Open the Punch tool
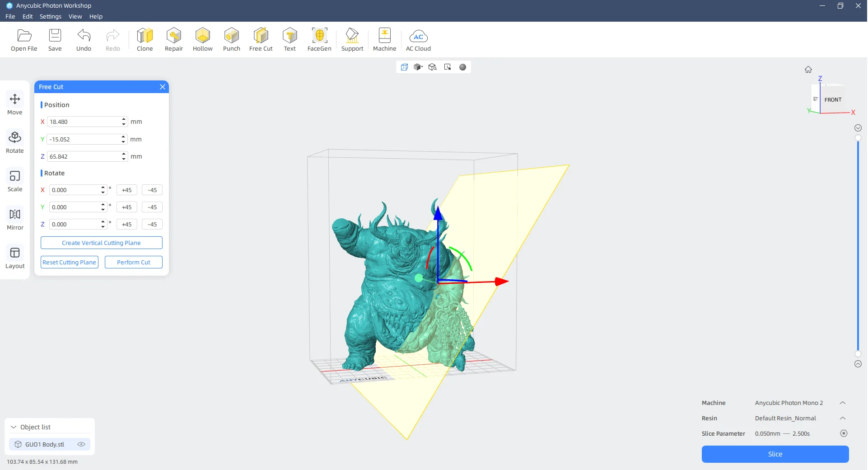 point(231,39)
